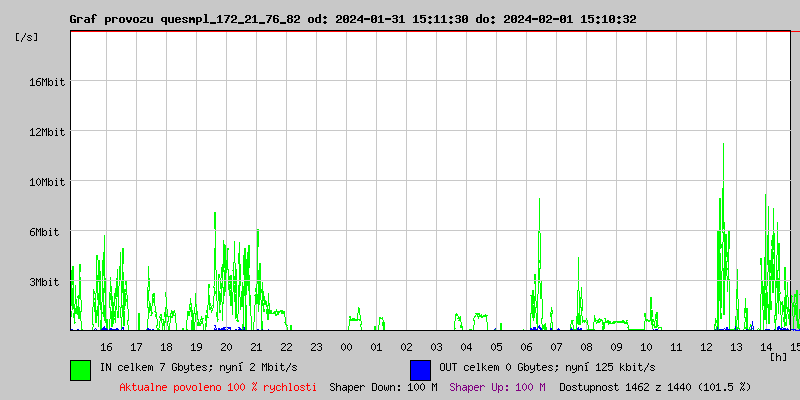Select the 12Mbit label on the vertical axis
The image size is (800, 400).
pos(46,132)
